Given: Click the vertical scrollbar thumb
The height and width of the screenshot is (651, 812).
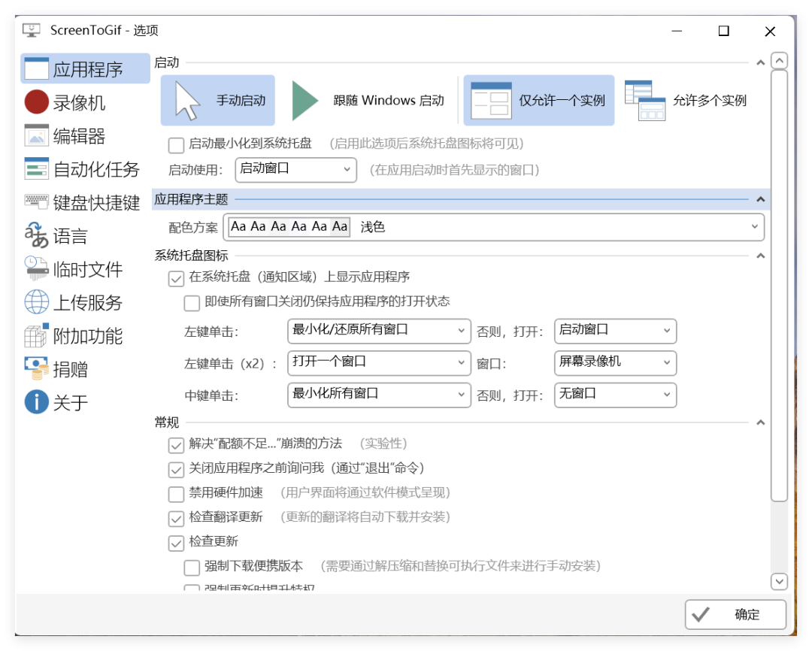Looking at the screenshot, I should coord(780,286).
